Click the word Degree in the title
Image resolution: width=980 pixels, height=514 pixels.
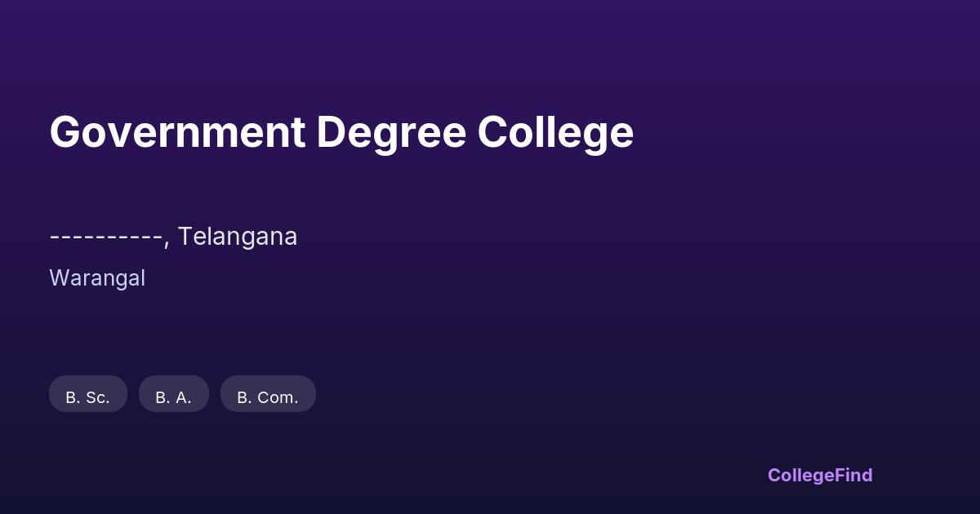point(390,132)
